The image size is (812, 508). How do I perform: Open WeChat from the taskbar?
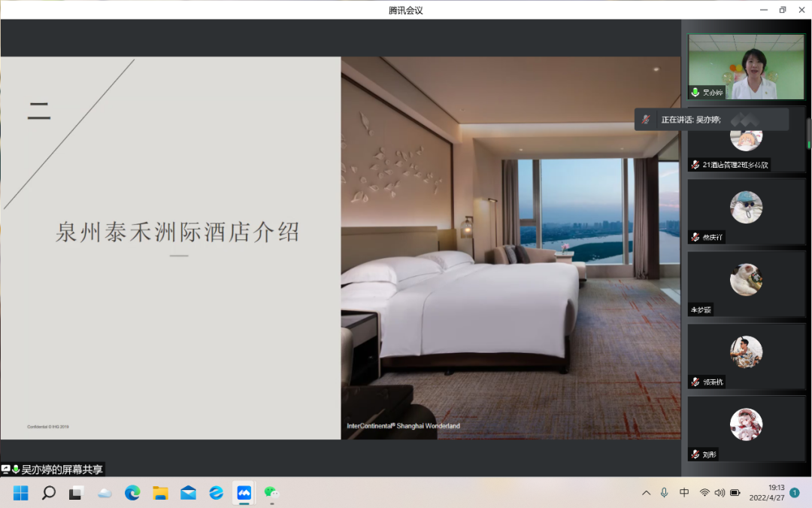[x=271, y=492]
